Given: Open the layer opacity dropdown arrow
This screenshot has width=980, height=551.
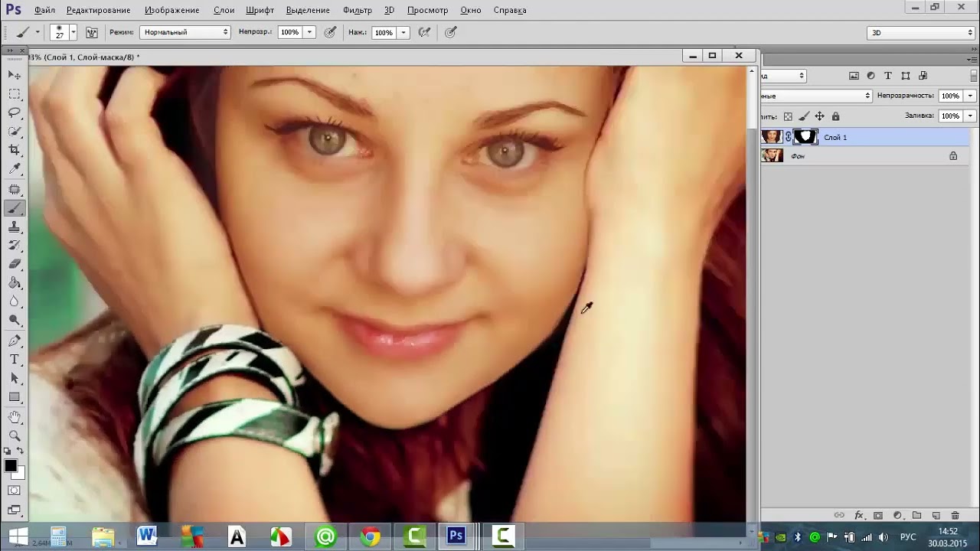Looking at the screenshot, I should pos(970,96).
